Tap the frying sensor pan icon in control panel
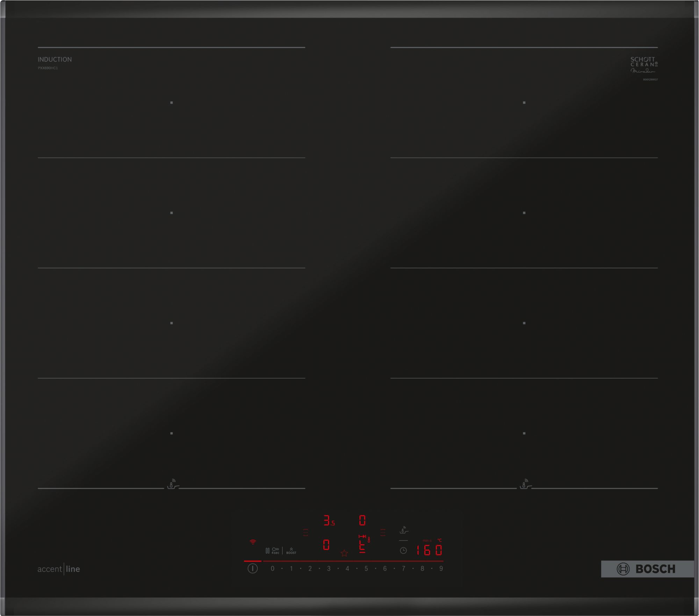The width and height of the screenshot is (699, 616). pyautogui.click(x=404, y=530)
